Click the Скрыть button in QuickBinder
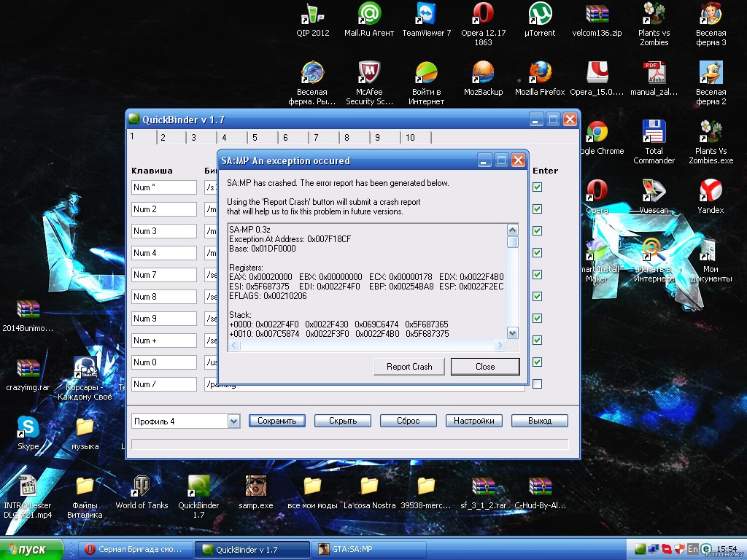The width and height of the screenshot is (747, 560). pyautogui.click(x=343, y=421)
